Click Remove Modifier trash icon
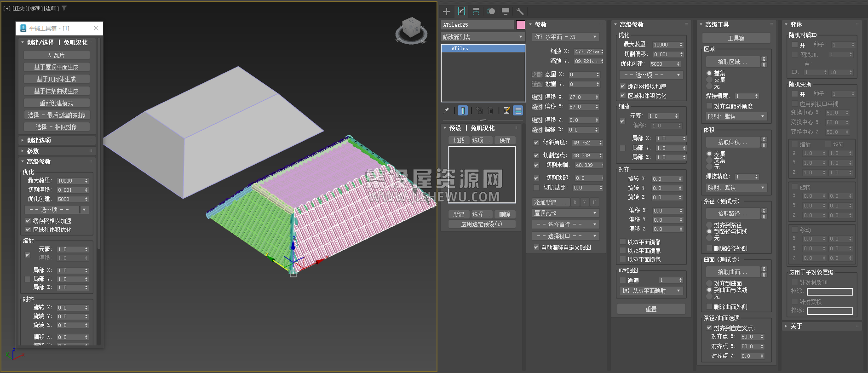Image resolution: width=868 pixels, height=373 pixels. point(490,110)
